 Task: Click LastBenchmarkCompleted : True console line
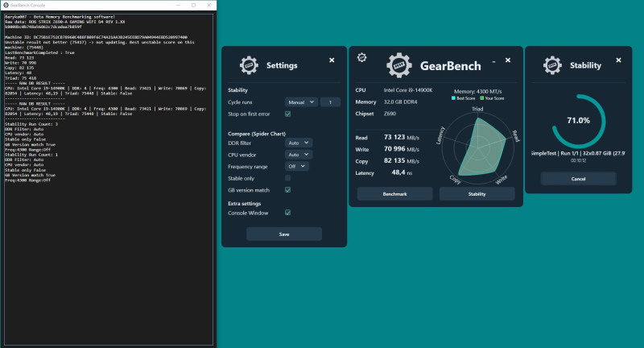click(x=39, y=52)
